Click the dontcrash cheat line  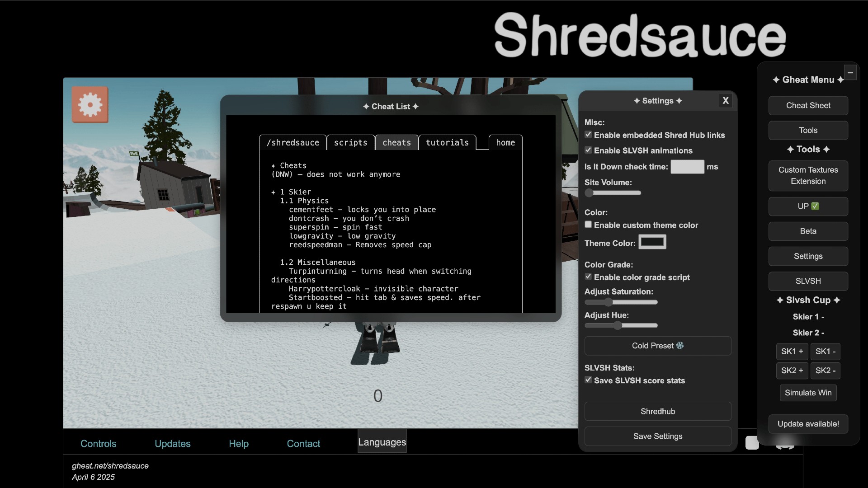[349, 218]
